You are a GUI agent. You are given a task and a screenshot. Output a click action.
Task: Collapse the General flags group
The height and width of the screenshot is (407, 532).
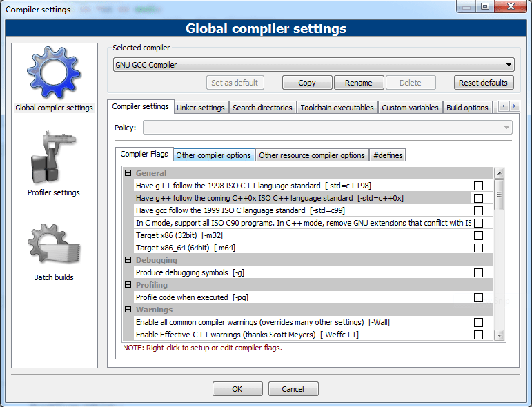click(128, 173)
